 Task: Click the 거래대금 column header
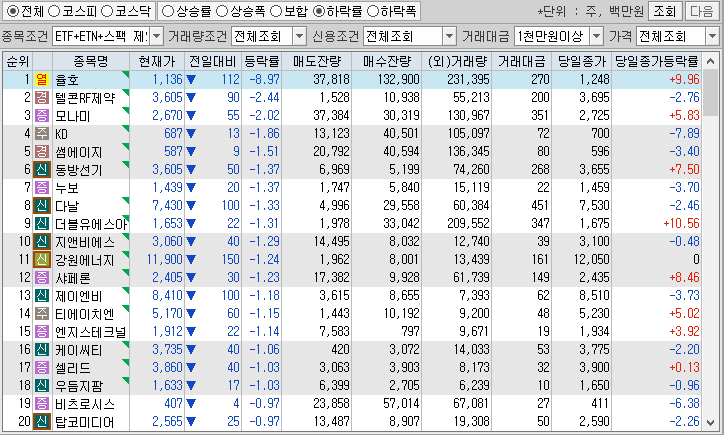tap(522, 61)
